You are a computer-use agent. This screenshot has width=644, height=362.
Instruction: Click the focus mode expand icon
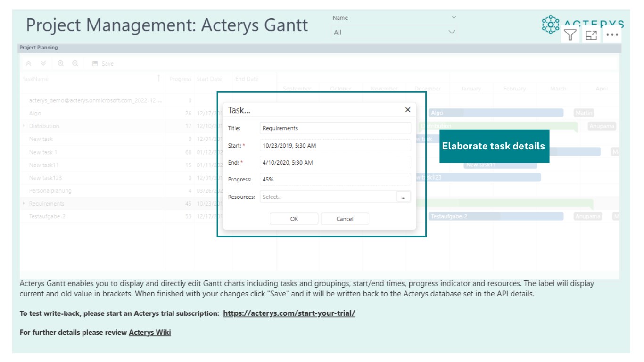(x=591, y=35)
